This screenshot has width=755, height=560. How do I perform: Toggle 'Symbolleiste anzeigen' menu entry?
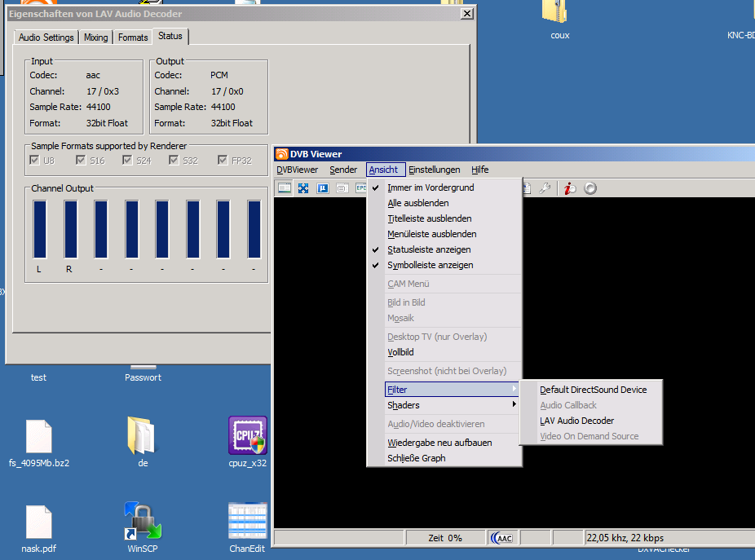(x=430, y=265)
